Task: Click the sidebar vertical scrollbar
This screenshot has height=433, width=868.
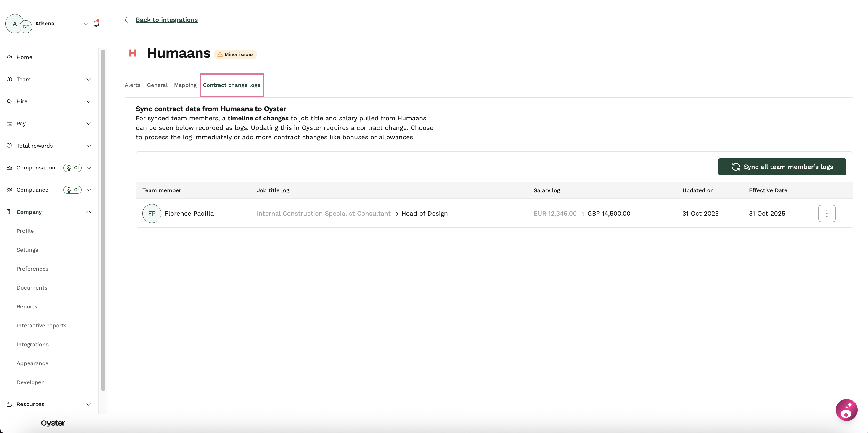Action: [103, 220]
